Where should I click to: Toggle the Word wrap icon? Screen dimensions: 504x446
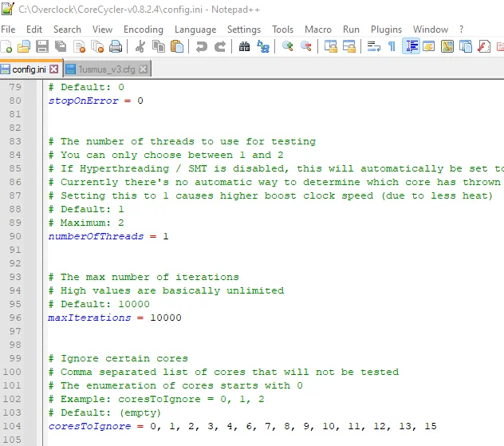[373, 46]
